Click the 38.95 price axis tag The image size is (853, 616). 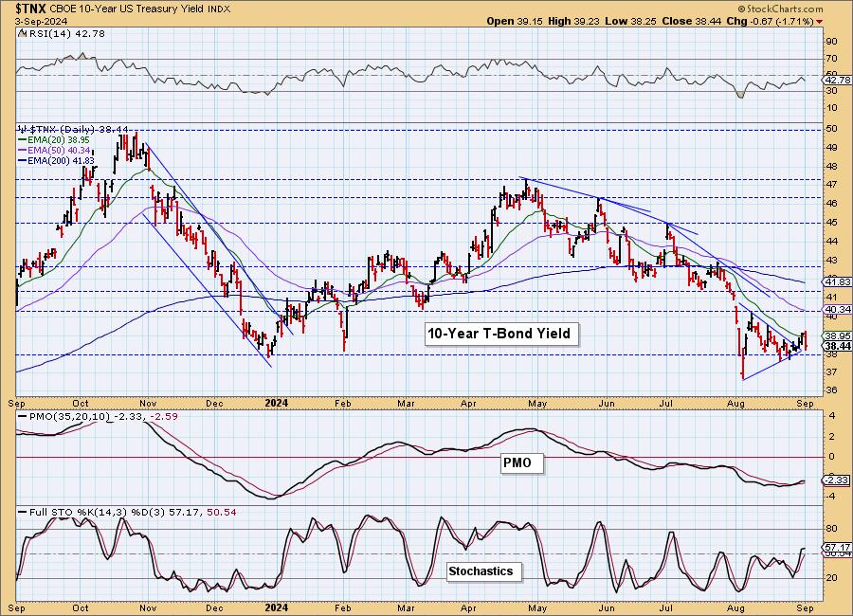click(x=837, y=336)
